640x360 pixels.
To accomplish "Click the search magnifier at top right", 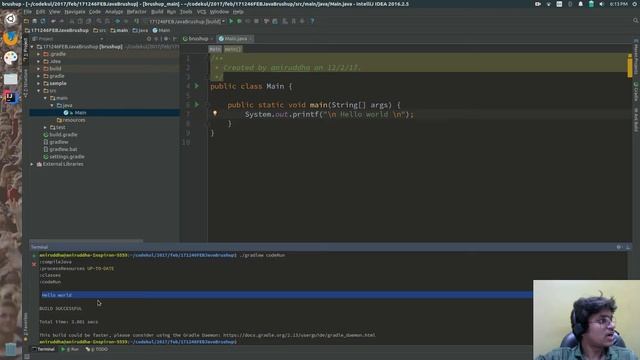I will (636, 20).
